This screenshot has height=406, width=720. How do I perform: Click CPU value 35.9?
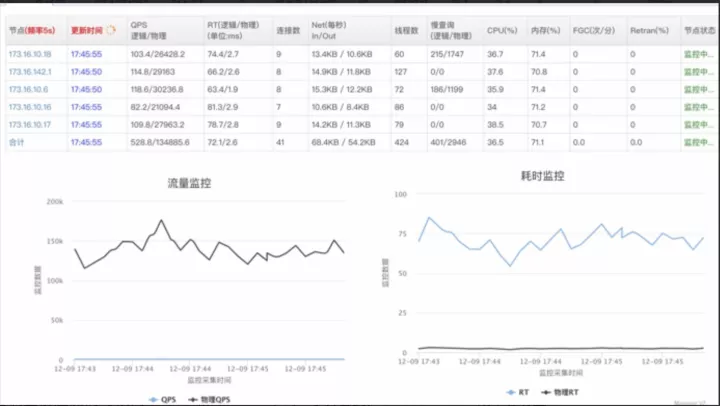click(x=495, y=89)
